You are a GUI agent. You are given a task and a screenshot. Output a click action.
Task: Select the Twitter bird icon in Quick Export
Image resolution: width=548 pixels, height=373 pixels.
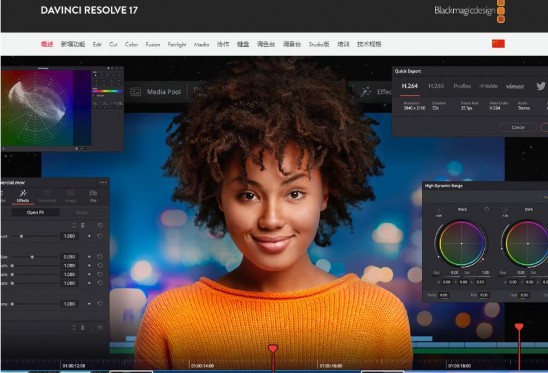click(x=541, y=86)
